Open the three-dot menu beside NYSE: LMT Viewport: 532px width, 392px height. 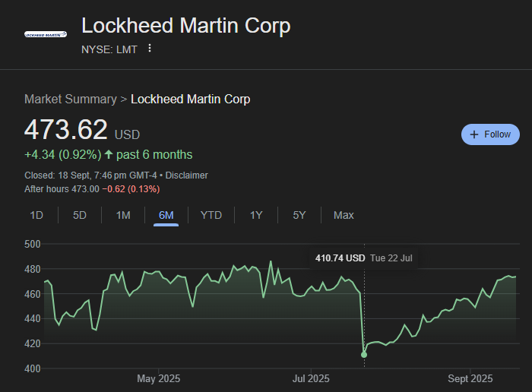click(x=150, y=48)
